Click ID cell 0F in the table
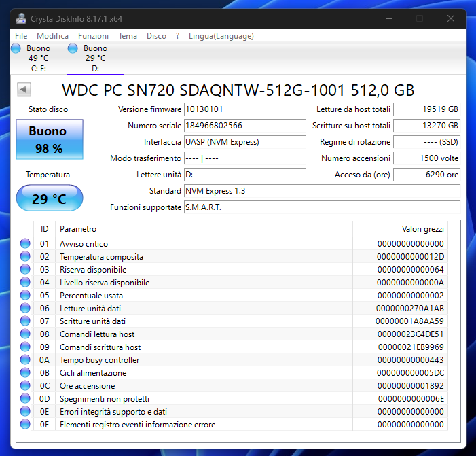This screenshot has height=456, width=476. pos(44,425)
